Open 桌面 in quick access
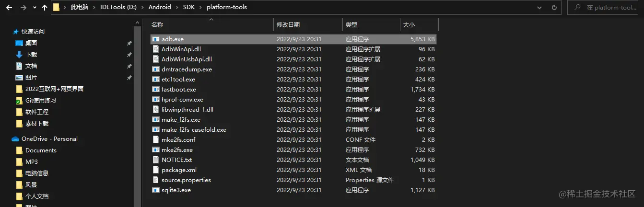Screen dimensions: 644x207 [31, 43]
